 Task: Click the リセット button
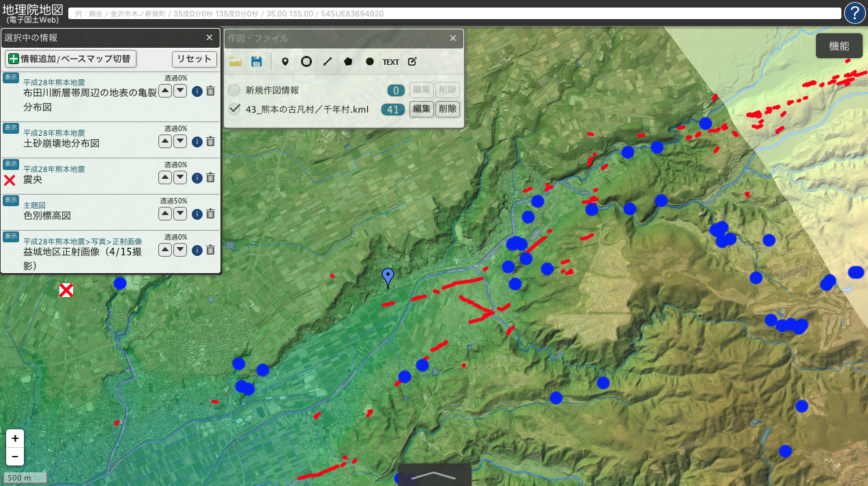coord(194,59)
